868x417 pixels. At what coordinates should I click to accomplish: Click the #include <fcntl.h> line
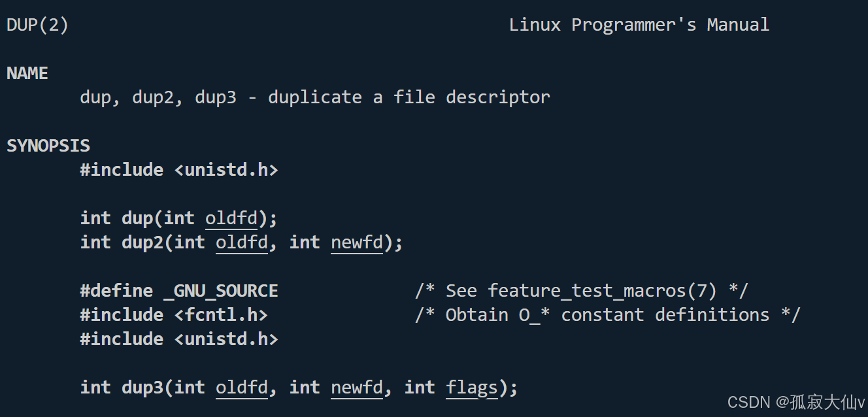coord(174,315)
